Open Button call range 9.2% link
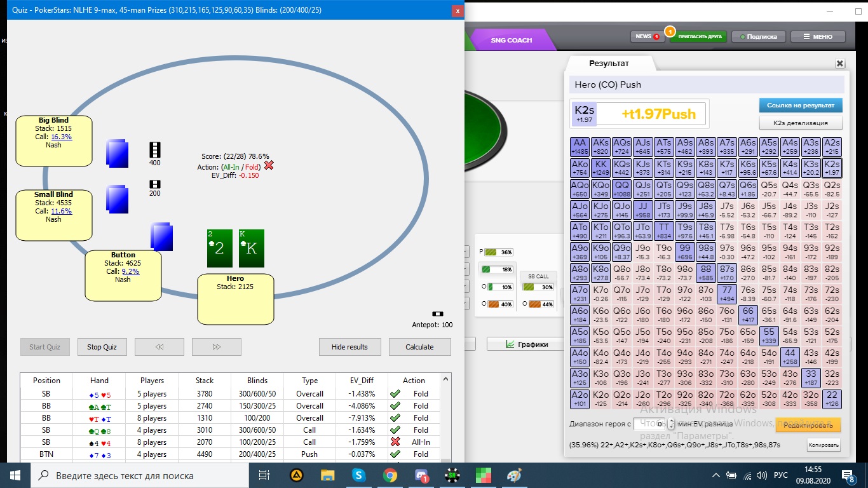 pos(130,271)
